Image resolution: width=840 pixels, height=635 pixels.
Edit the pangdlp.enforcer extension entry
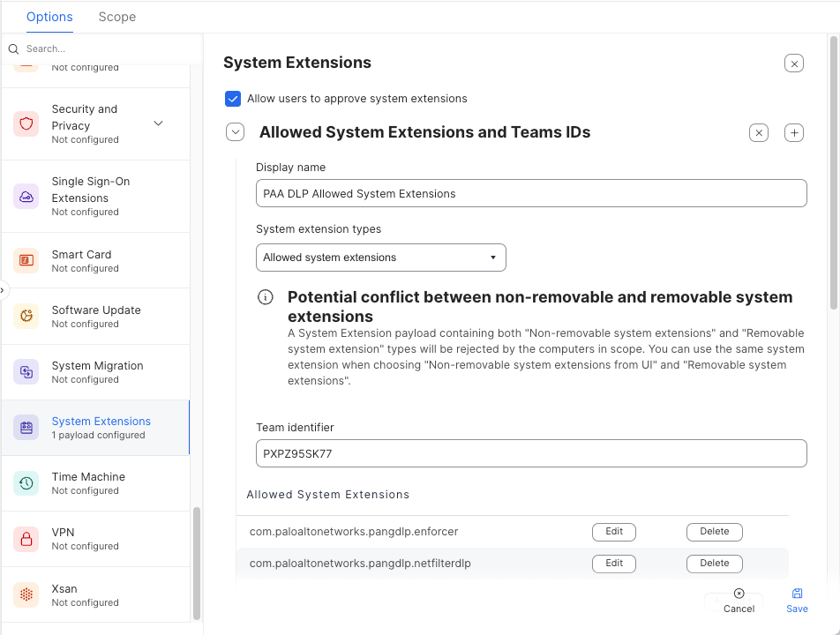(614, 532)
